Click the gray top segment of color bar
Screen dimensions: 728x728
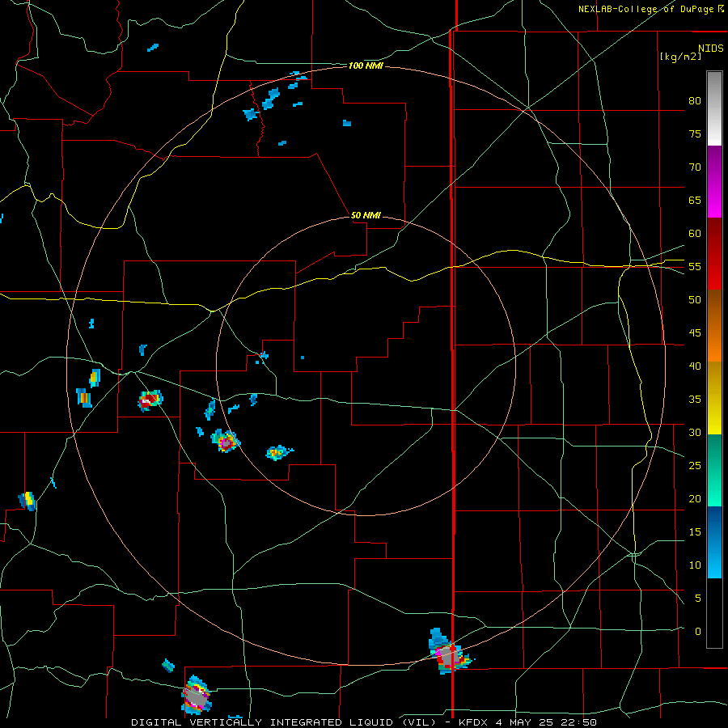pyautogui.click(x=714, y=108)
